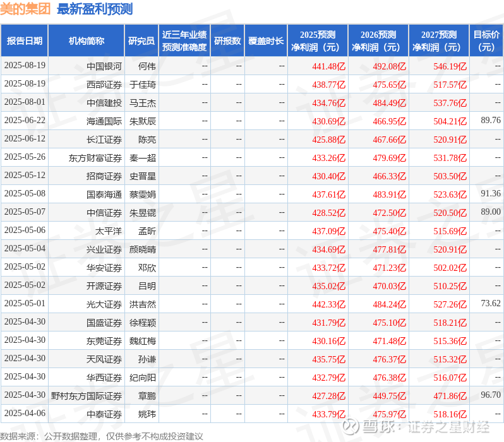Screen dimensions: 504x442
Task: Click target price 91.36
Action: pos(491,193)
